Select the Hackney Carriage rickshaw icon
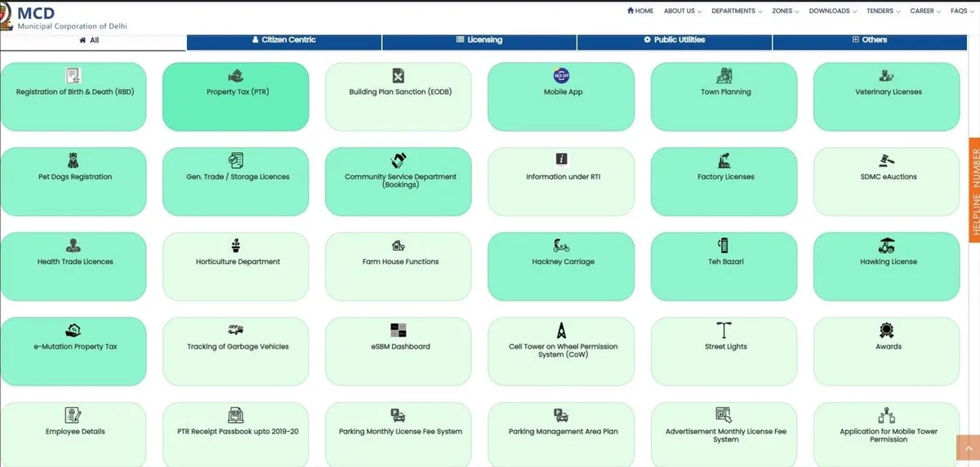 click(562, 246)
